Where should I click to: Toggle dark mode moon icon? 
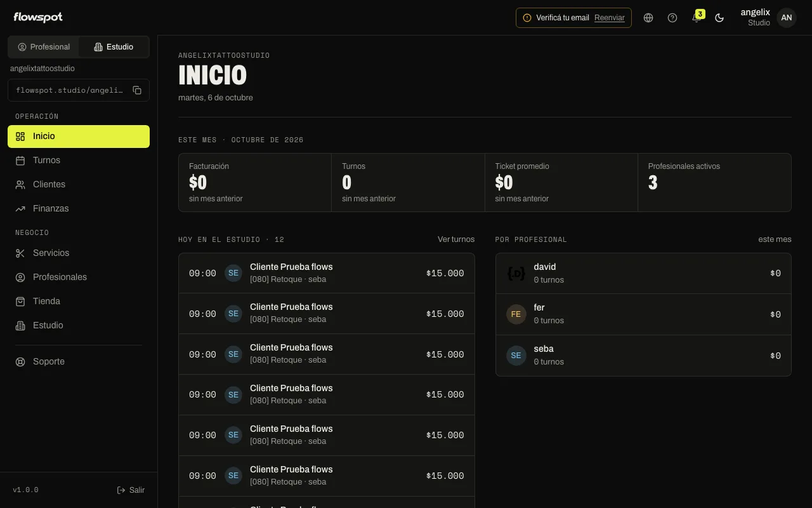[719, 18]
